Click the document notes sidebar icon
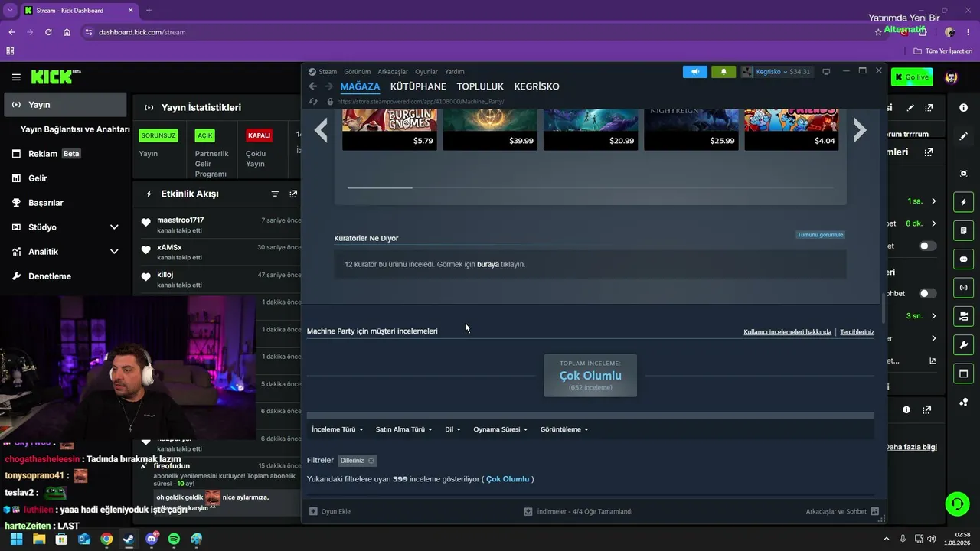The height and width of the screenshot is (551, 980). coord(963,231)
